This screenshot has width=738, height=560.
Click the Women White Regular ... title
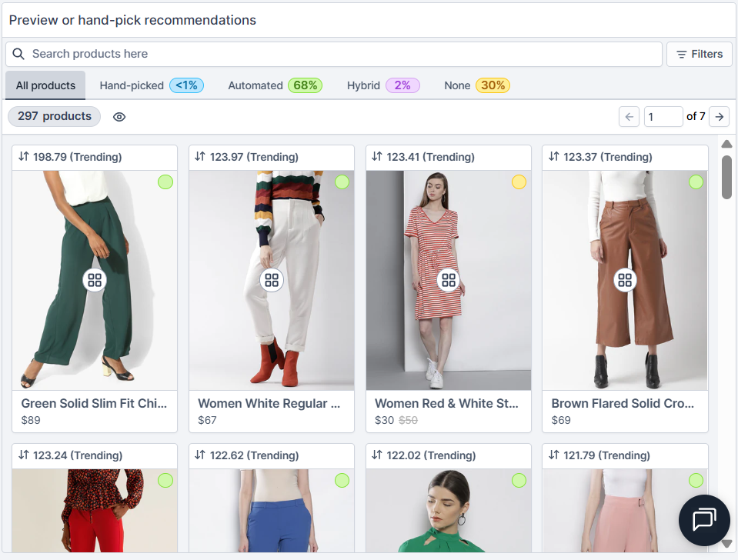[x=269, y=403]
